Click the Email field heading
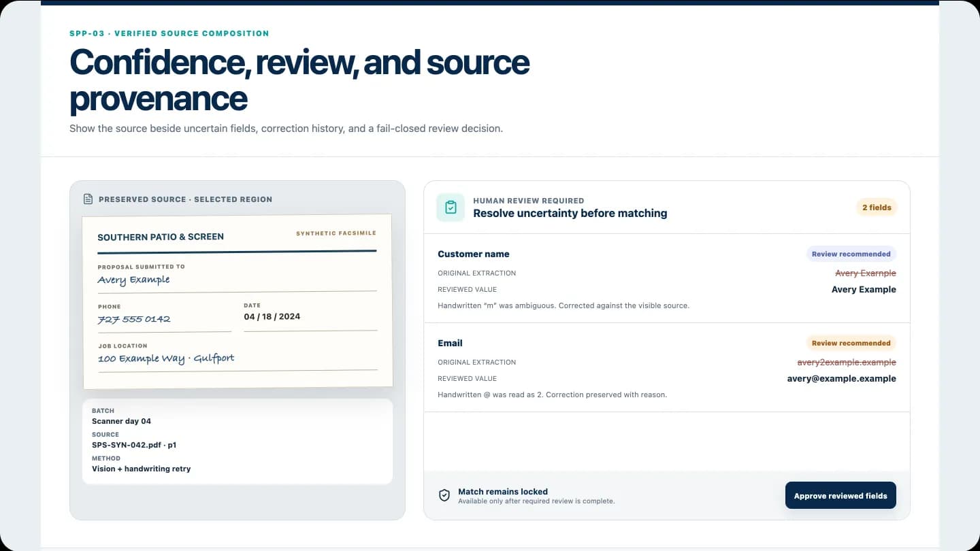The height and width of the screenshot is (551, 980). click(x=450, y=343)
